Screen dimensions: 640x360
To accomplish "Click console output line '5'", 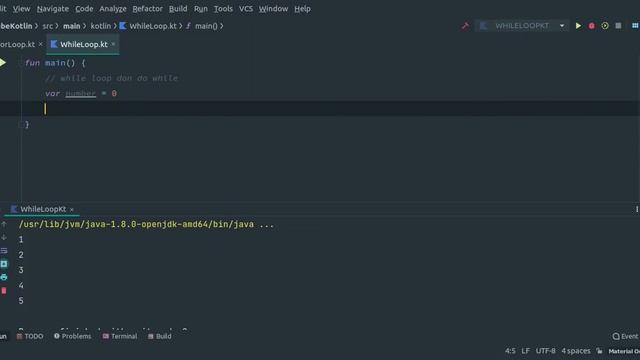I will pos(21,301).
